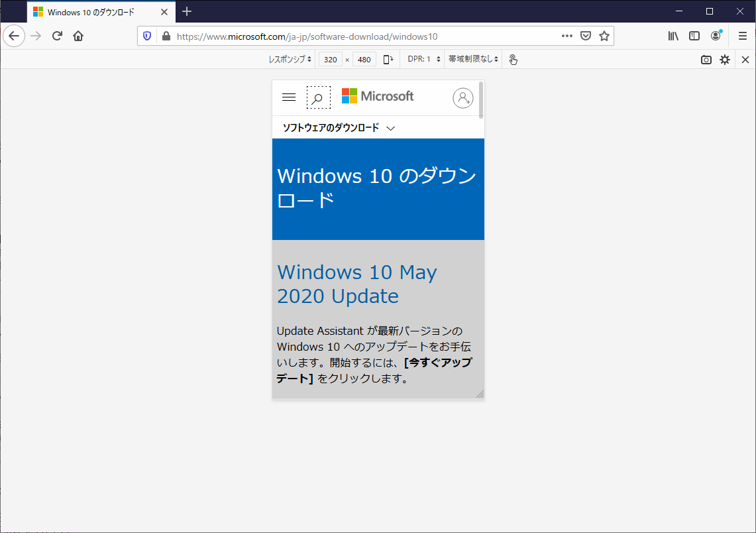Click the Windows 10 May 2020 Update heading
Screen dimensions: 756x533
[x=357, y=284]
